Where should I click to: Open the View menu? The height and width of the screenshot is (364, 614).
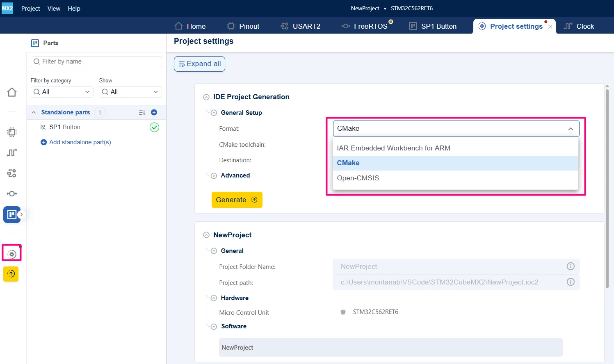(x=54, y=9)
